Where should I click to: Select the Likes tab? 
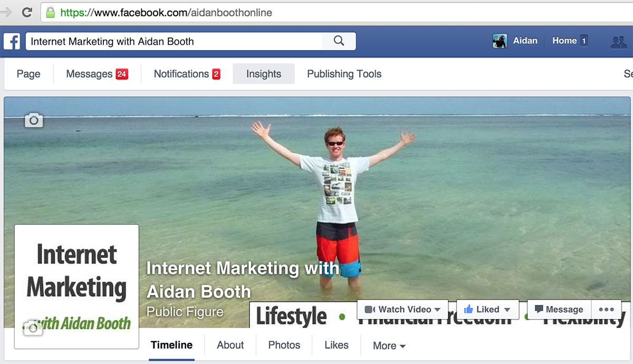pos(337,345)
